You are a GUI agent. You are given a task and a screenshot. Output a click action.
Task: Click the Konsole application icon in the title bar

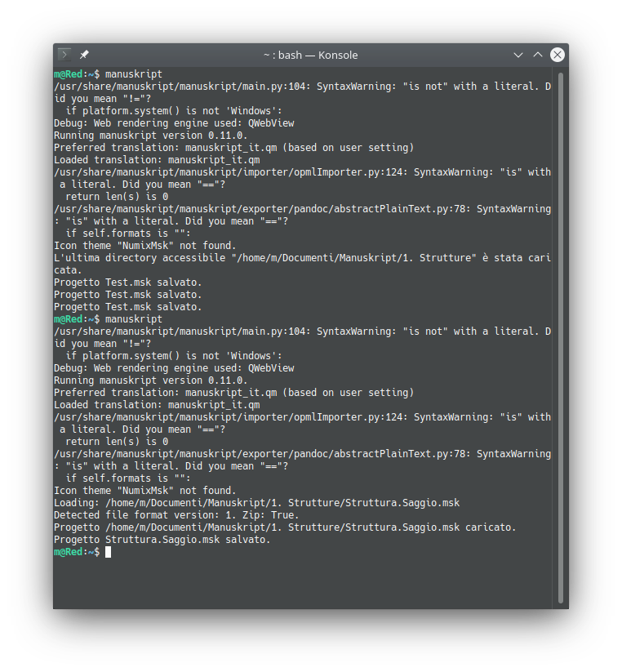point(63,55)
